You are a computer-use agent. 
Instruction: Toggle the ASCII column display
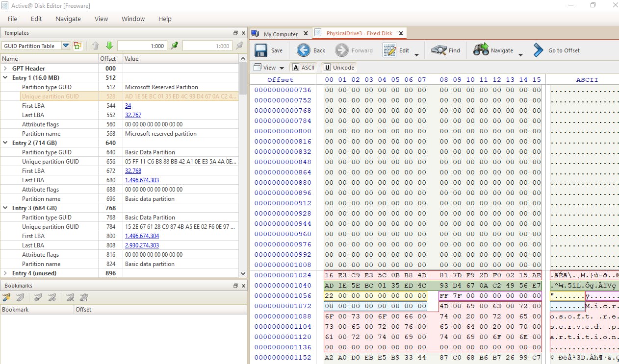click(303, 68)
